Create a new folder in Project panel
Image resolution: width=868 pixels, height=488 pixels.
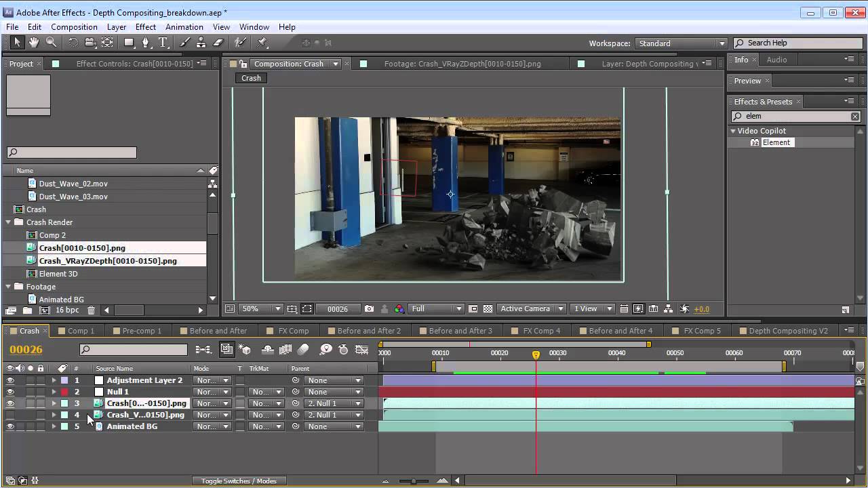coord(27,310)
